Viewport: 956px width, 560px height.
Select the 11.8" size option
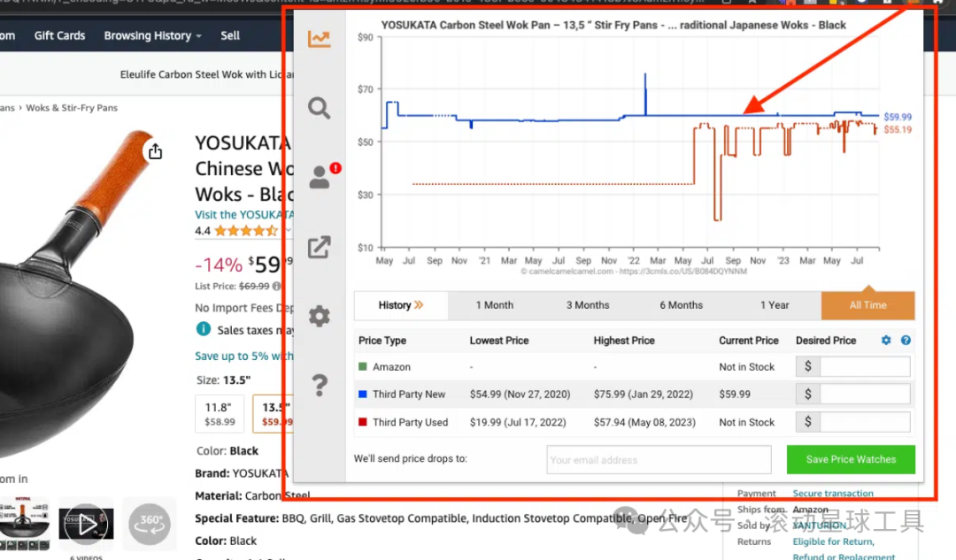(x=220, y=414)
